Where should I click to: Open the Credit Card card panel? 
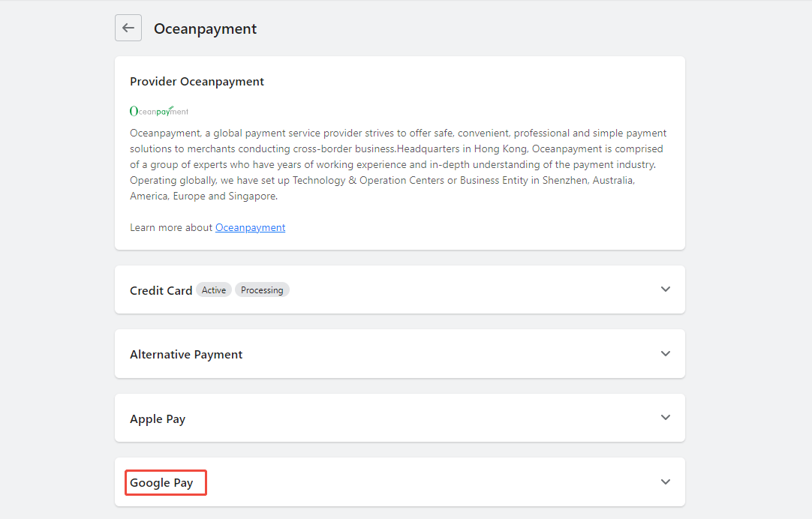tap(400, 289)
